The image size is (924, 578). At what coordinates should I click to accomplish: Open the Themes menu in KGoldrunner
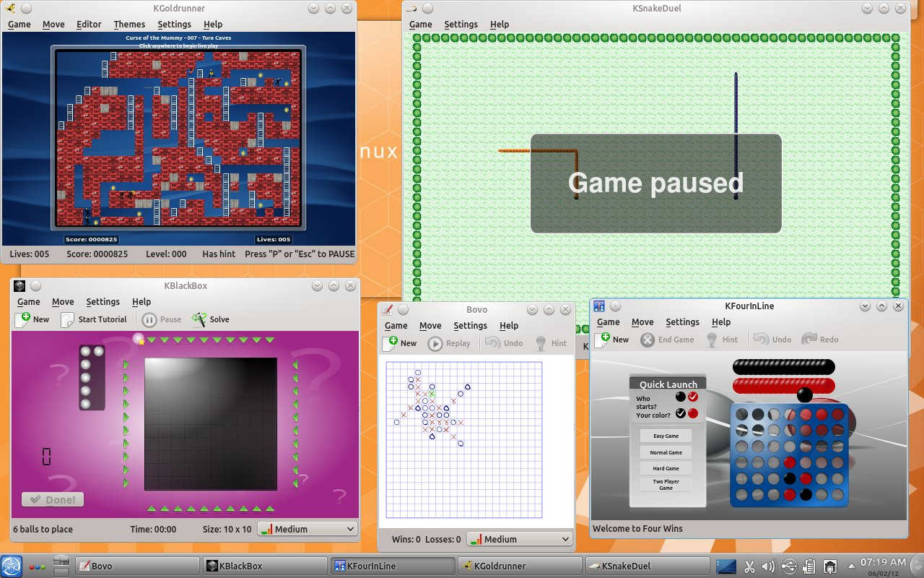[129, 24]
